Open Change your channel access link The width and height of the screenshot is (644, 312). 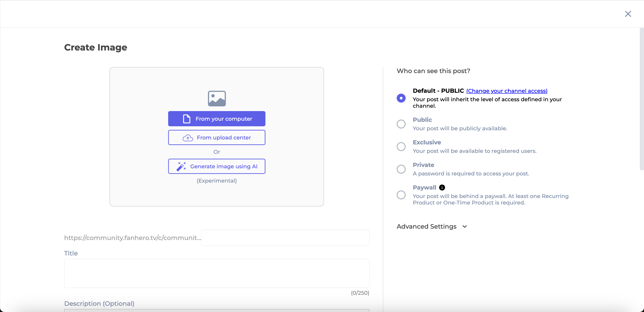coord(507,91)
